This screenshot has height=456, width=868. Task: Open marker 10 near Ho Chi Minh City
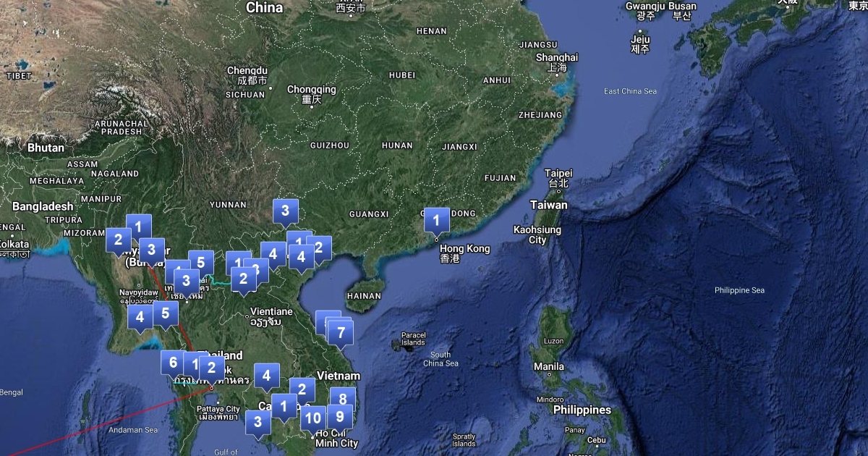pos(312,417)
